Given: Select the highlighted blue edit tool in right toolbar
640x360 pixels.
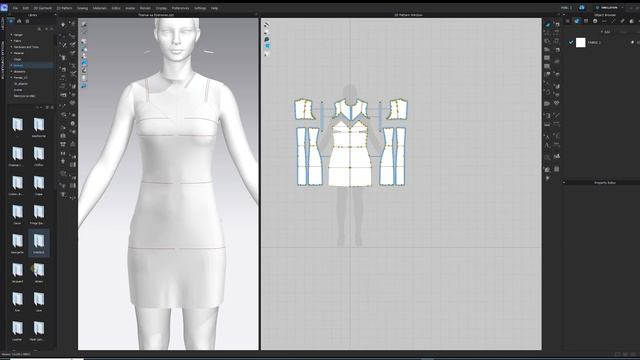Looking at the screenshot, I should coord(548,25).
